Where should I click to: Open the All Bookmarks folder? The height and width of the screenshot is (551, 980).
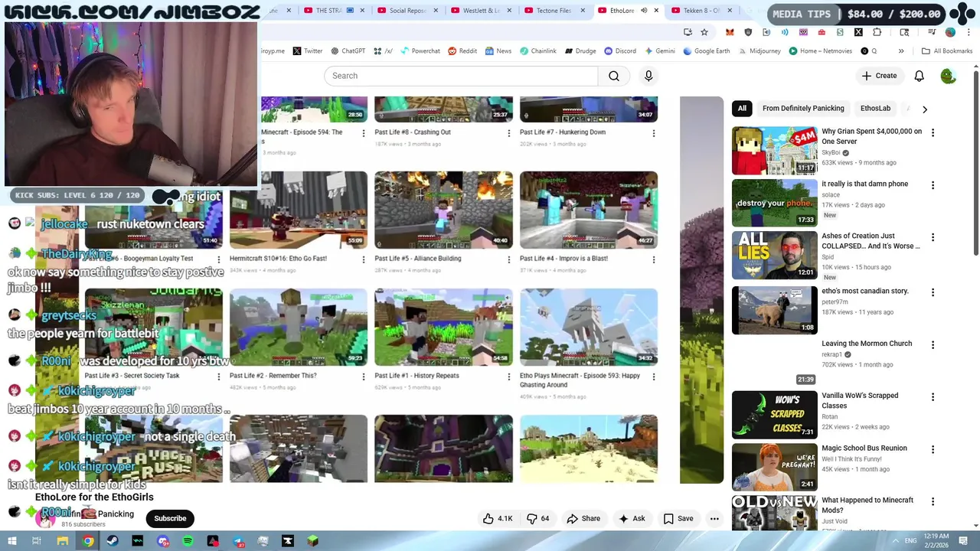[x=946, y=51]
